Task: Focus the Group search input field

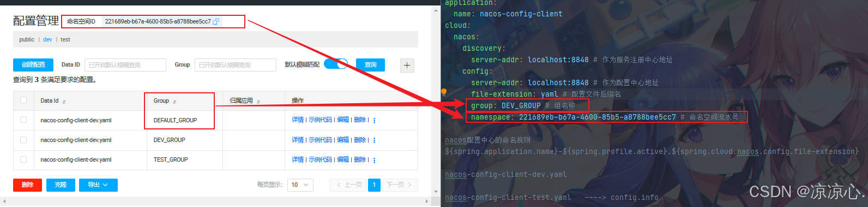Action: (x=235, y=65)
